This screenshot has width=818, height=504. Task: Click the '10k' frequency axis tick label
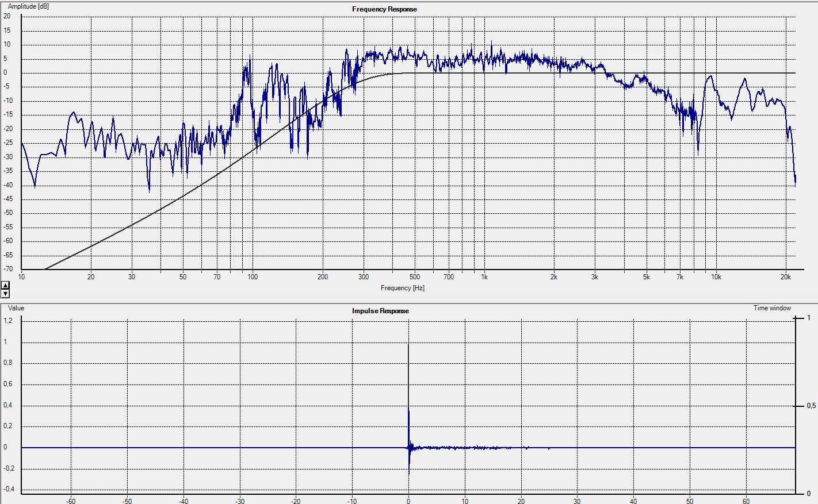(x=716, y=277)
